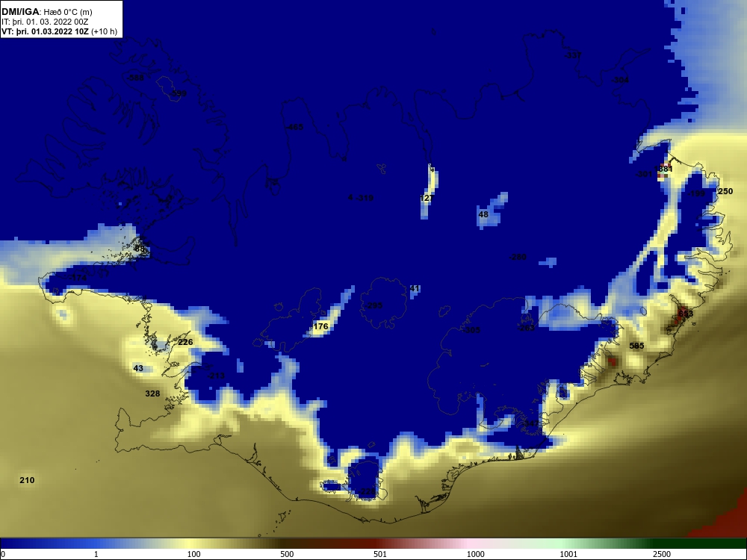Click the -305 value on the large glacier
This screenshot has width=747, height=560.
click(471, 330)
